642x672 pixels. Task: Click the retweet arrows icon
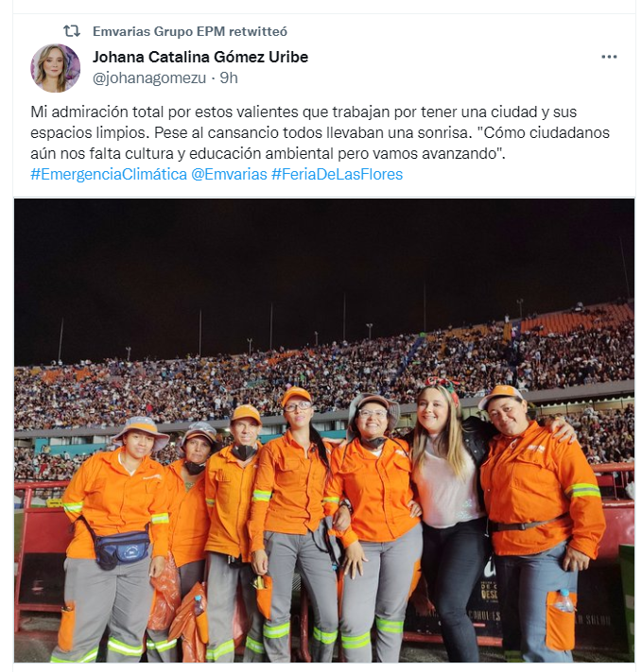click(72, 31)
